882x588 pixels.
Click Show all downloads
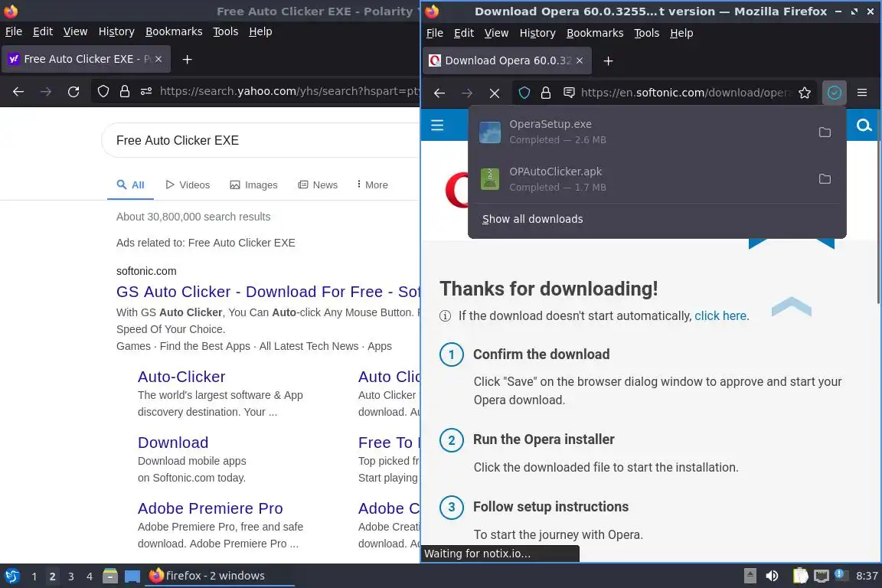pos(532,219)
